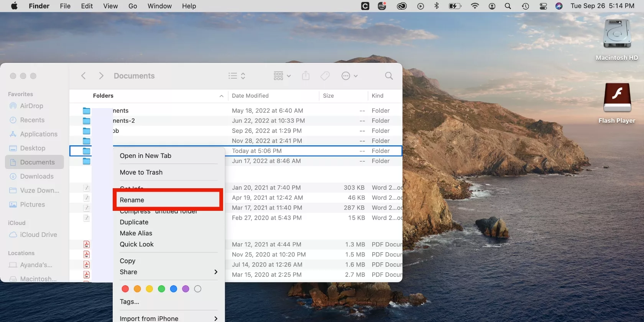Image resolution: width=644 pixels, height=322 pixels.
Task: Open the Window menu in menu bar
Action: 159,6
